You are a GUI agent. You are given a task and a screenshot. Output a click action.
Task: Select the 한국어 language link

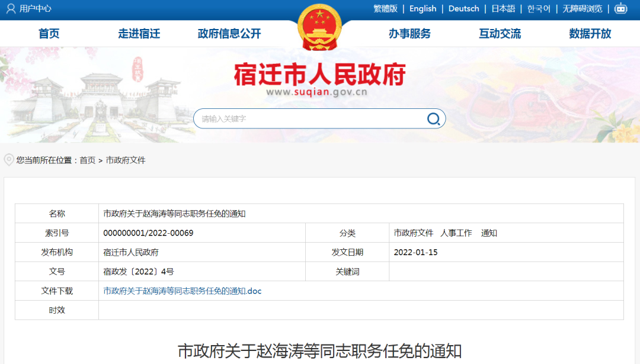click(x=539, y=9)
